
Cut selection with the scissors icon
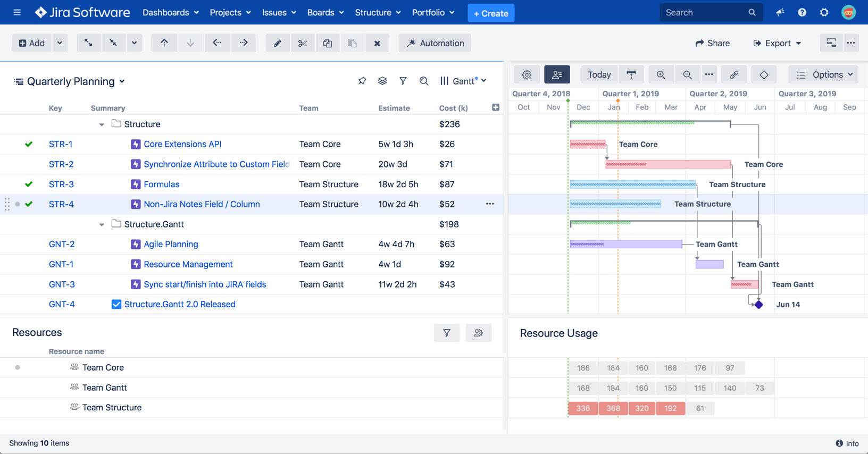tap(303, 43)
